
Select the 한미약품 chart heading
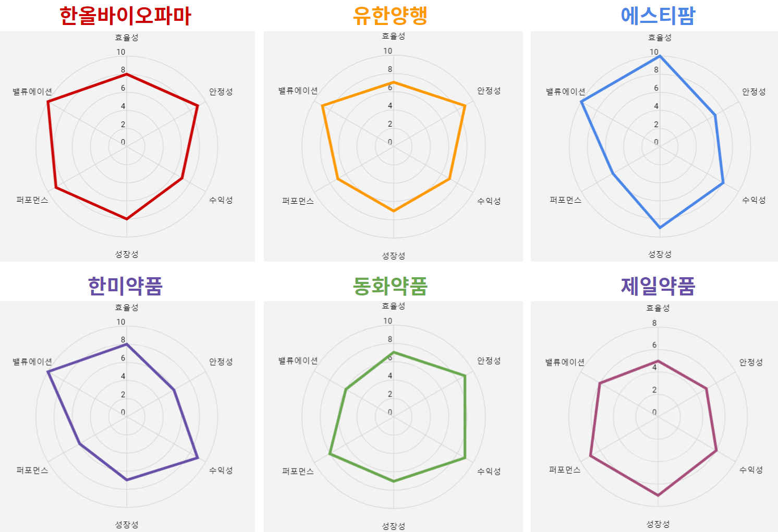[125, 286]
